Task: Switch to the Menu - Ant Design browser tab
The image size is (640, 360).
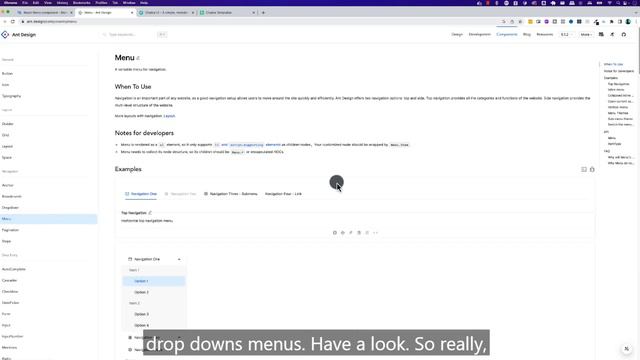Action: pyautogui.click(x=105, y=13)
